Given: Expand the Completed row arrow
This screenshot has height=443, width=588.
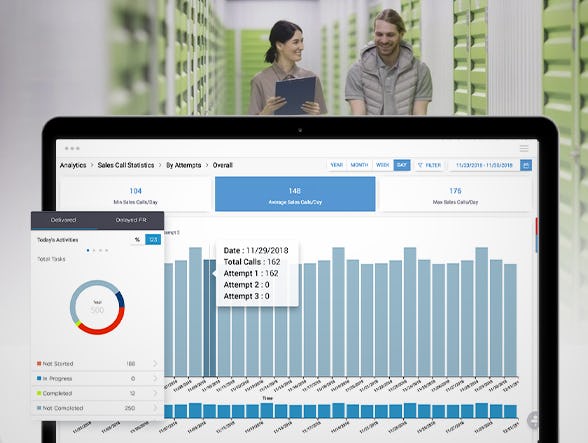Looking at the screenshot, I should tap(155, 393).
